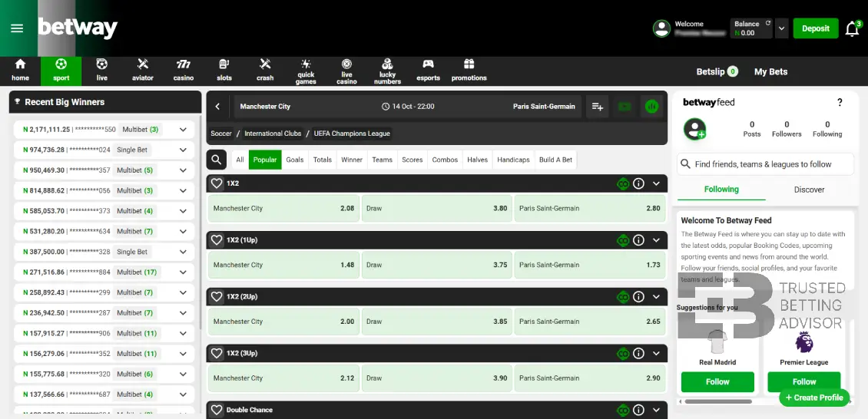868x419 pixels.
Task: Open the hamburger main menu
Action: point(17,28)
